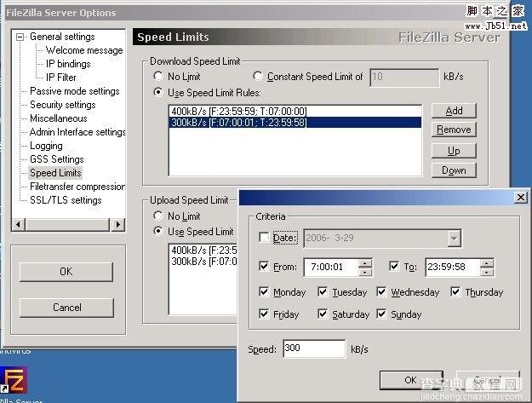Enable the Date checkbox
The height and width of the screenshot is (403, 532).
264,238
